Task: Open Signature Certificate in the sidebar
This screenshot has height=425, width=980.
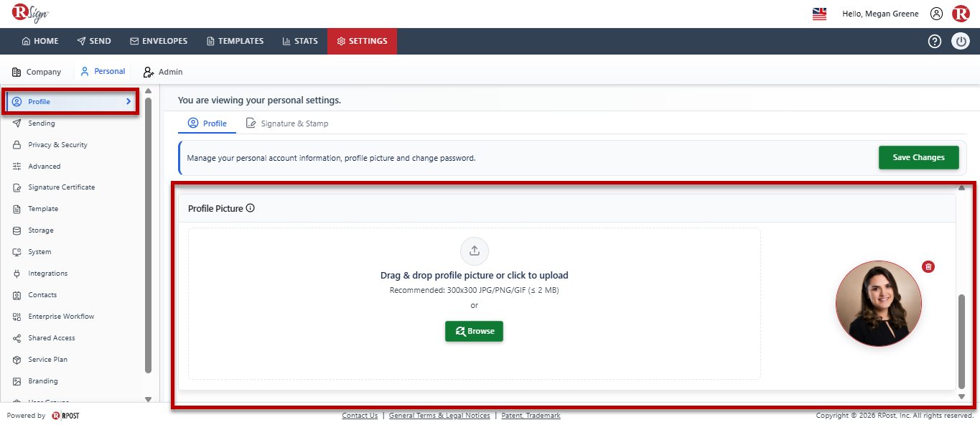Action: pos(62,187)
